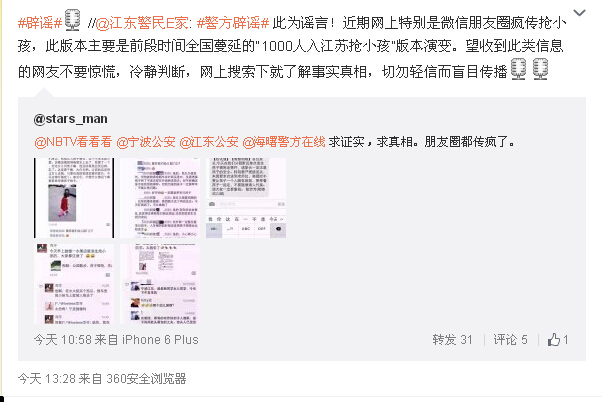Image resolution: width=602 pixels, height=402 pixels.
Task: Click 评论 5 comments button
Action: (x=510, y=339)
